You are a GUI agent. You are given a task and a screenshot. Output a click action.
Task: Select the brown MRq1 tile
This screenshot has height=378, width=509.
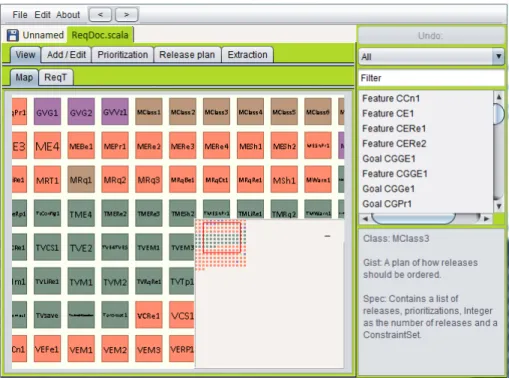[81, 180]
